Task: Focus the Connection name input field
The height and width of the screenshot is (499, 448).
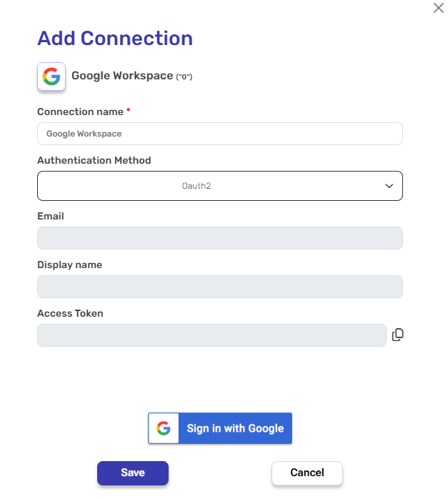Action: click(219, 134)
